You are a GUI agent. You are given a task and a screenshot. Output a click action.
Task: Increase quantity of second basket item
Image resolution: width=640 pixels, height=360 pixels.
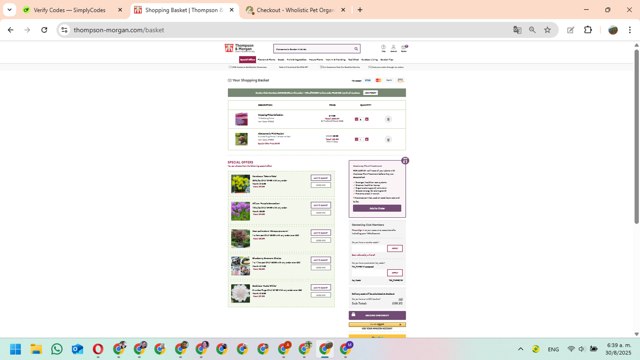(x=367, y=139)
